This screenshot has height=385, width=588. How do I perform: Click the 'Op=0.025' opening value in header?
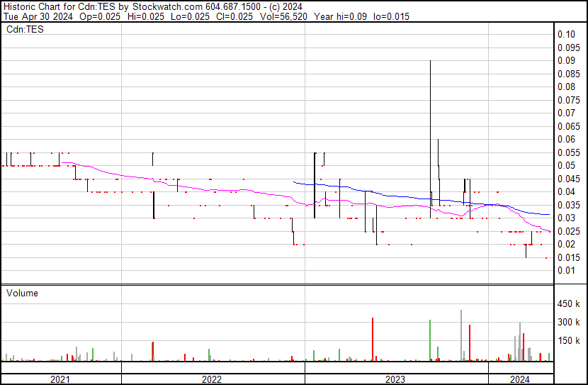(x=100, y=17)
